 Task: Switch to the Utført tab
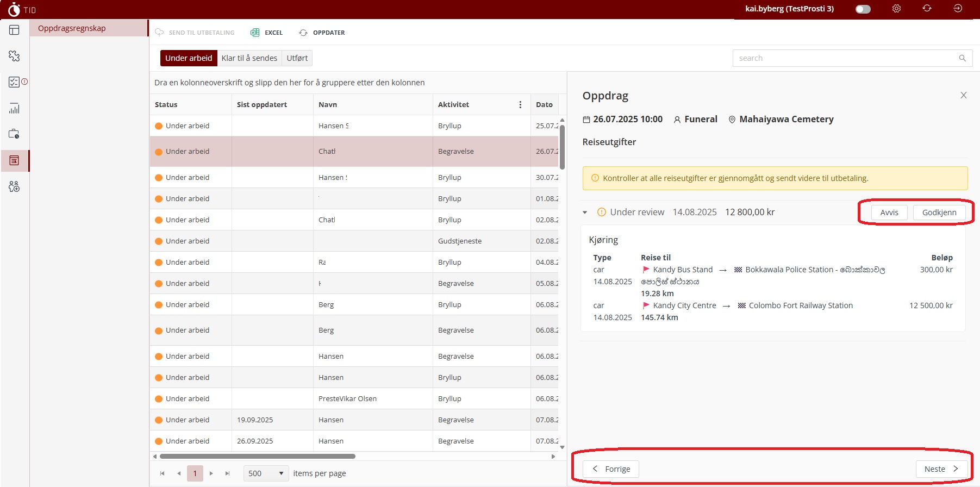click(297, 58)
